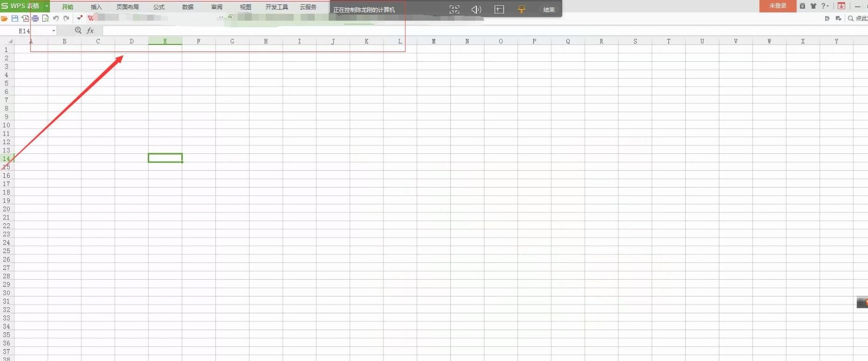Open the 公式 ribbon tab
Viewport: 868px width, 361px height.
point(159,7)
